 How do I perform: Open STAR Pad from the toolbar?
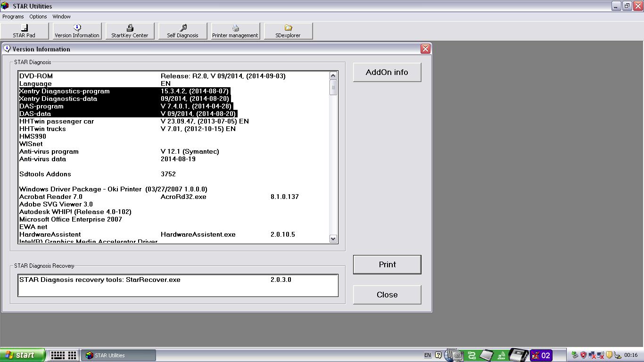click(24, 31)
